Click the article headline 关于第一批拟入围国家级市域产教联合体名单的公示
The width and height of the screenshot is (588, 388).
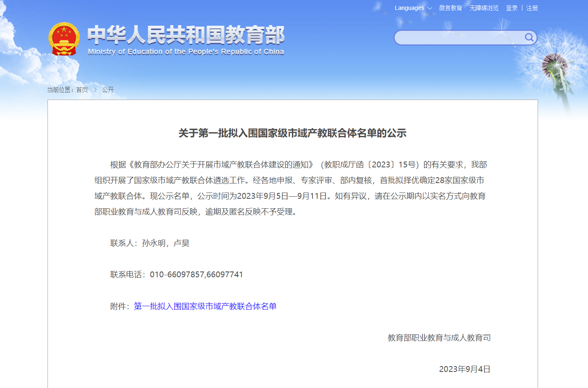pyautogui.click(x=292, y=133)
